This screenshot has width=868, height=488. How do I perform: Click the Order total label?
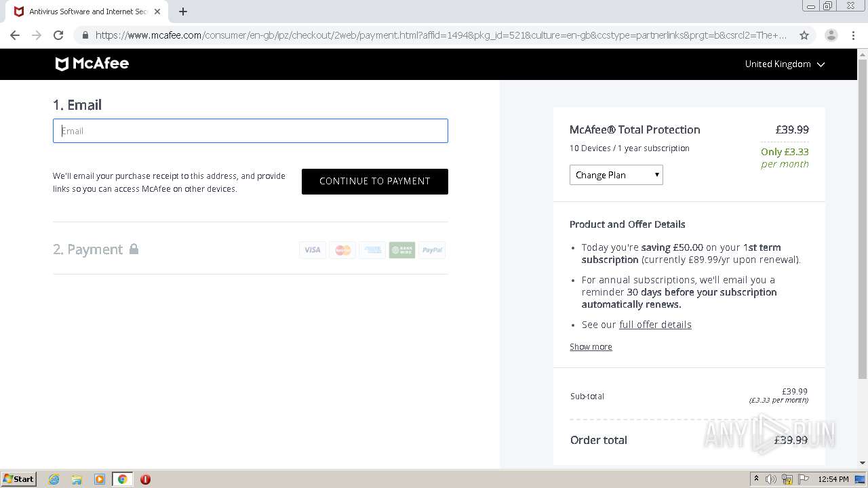pyautogui.click(x=599, y=440)
